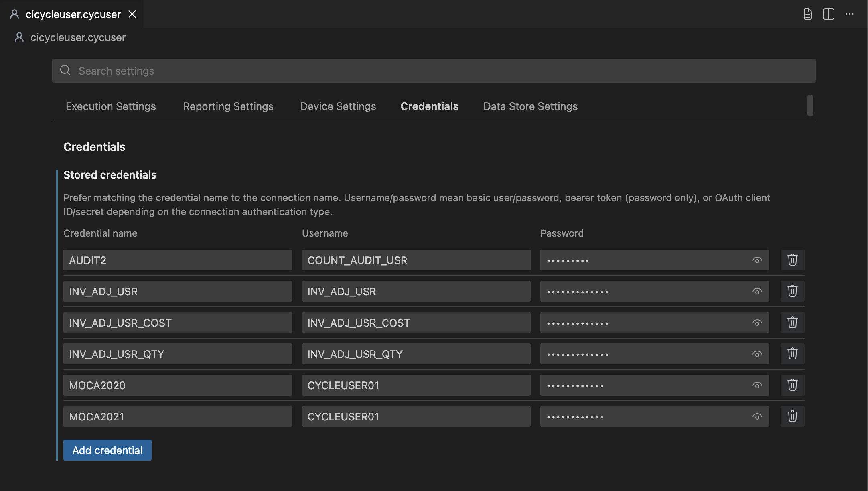Viewport: 868px width, 491px height.
Task: Open the Reporting Settings tab
Action: (228, 106)
